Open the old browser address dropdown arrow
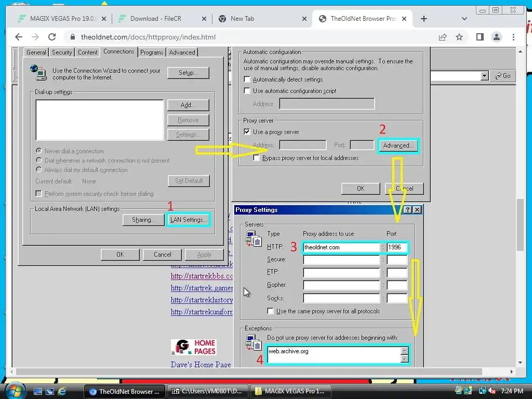The height and width of the screenshot is (399, 532). pyautogui.click(x=485, y=76)
